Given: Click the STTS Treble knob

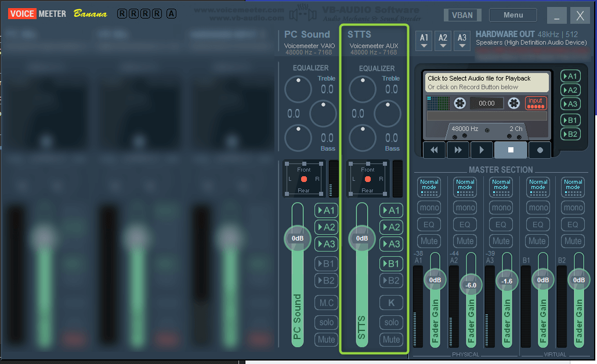Looking at the screenshot, I should (363, 89).
